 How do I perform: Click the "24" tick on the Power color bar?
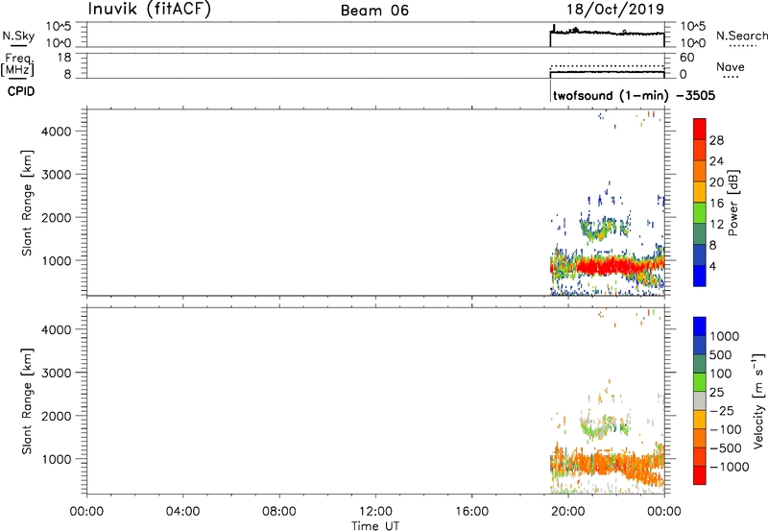716,161
